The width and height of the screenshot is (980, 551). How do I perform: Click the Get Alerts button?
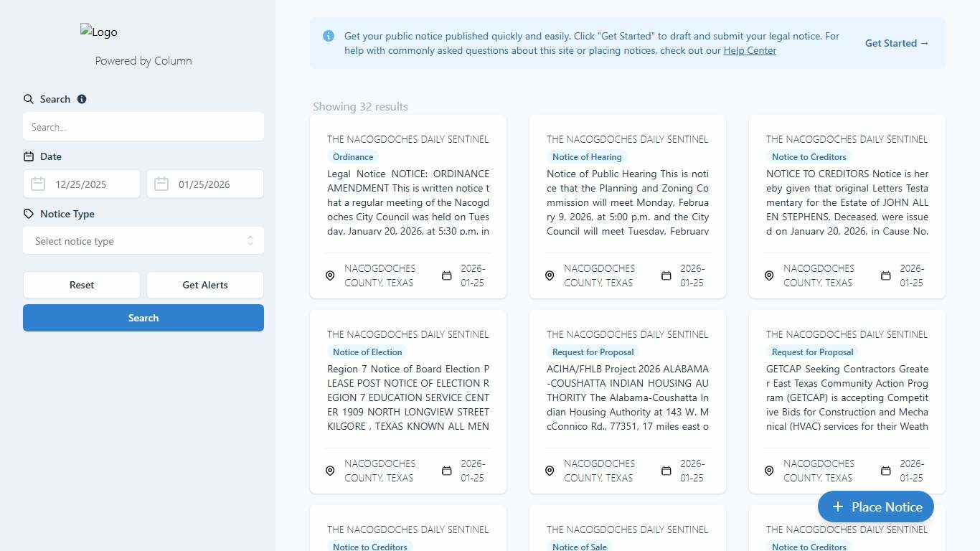tap(205, 285)
